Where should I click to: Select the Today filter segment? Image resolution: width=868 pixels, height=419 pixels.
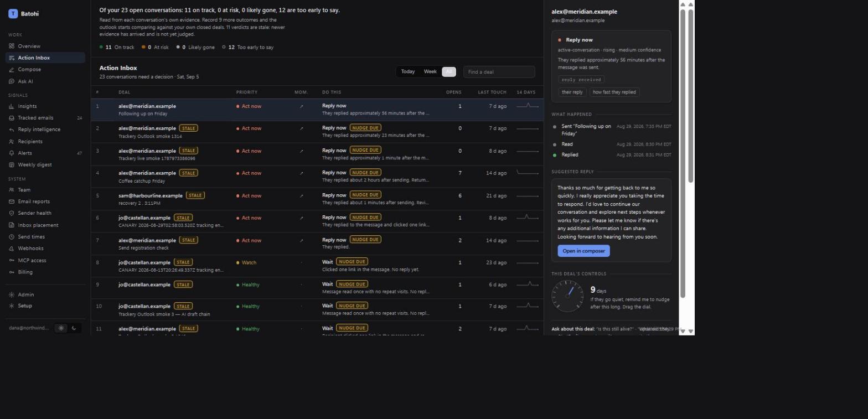[408, 72]
